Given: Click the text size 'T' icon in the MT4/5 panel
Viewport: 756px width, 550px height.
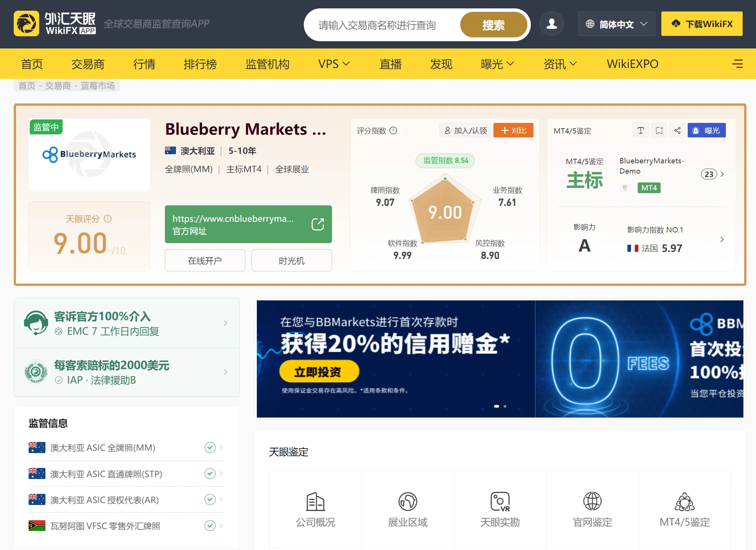Looking at the screenshot, I should [641, 131].
